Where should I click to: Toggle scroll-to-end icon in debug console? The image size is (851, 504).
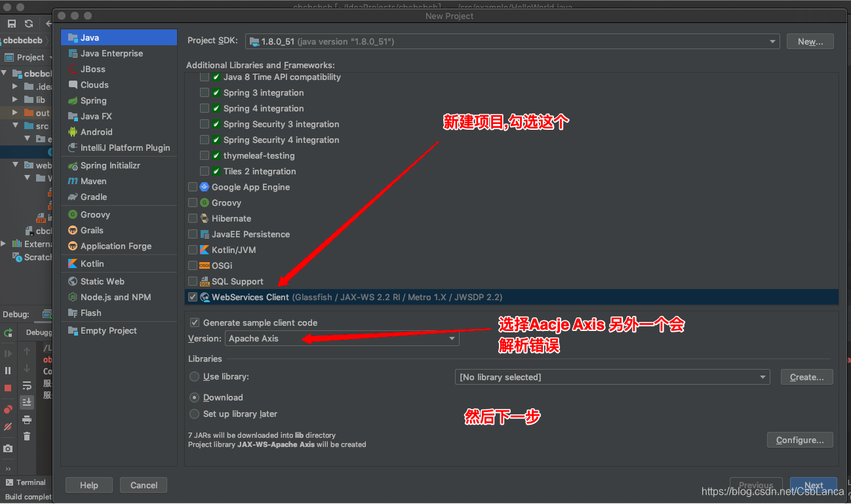[x=27, y=402]
